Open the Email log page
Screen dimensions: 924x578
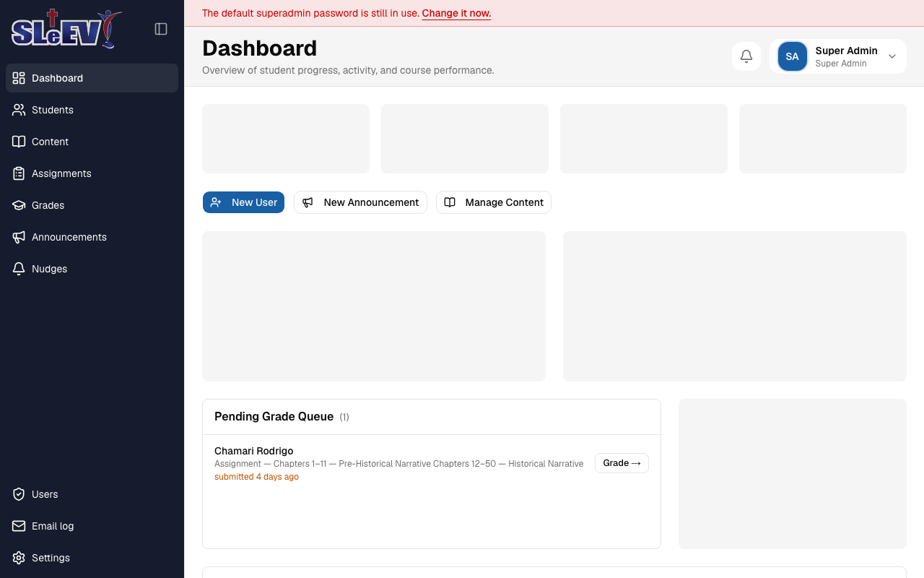click(x=92, y=526)
